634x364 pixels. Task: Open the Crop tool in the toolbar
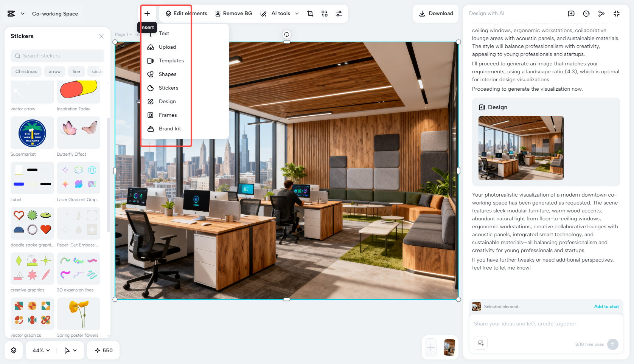point(310,13)
